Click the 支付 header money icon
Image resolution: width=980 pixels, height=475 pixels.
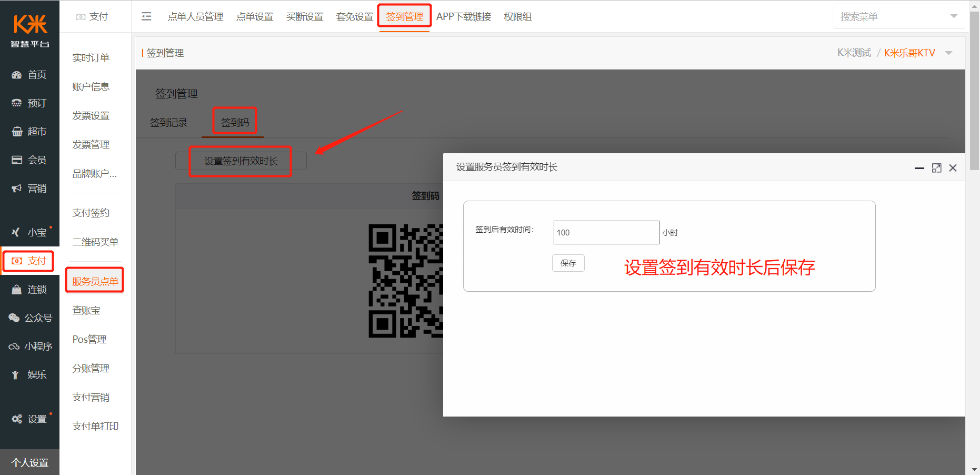point(81,17)
